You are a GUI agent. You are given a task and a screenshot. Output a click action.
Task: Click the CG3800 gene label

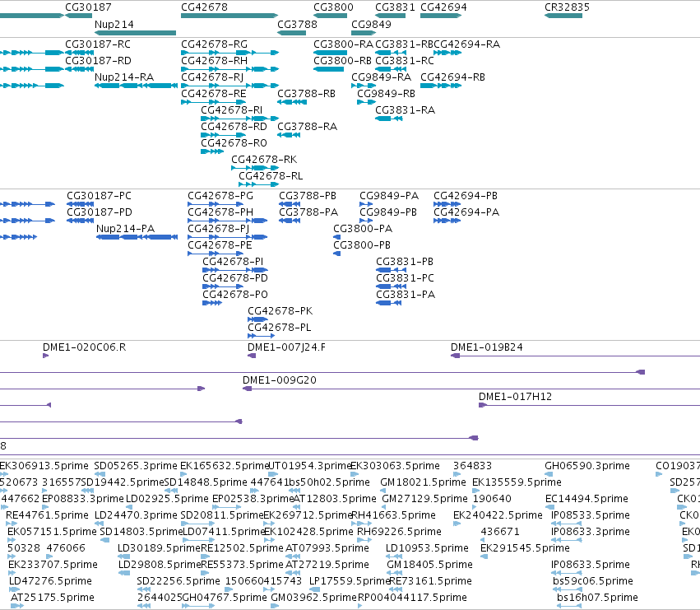tap(333, 7)
